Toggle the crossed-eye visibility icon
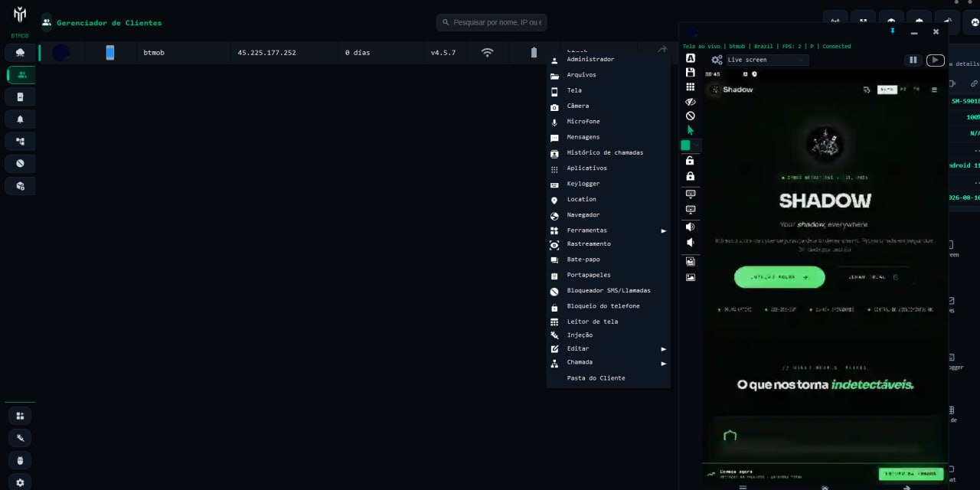Viewport: 980px width, 490px height. tap(690, 101)
